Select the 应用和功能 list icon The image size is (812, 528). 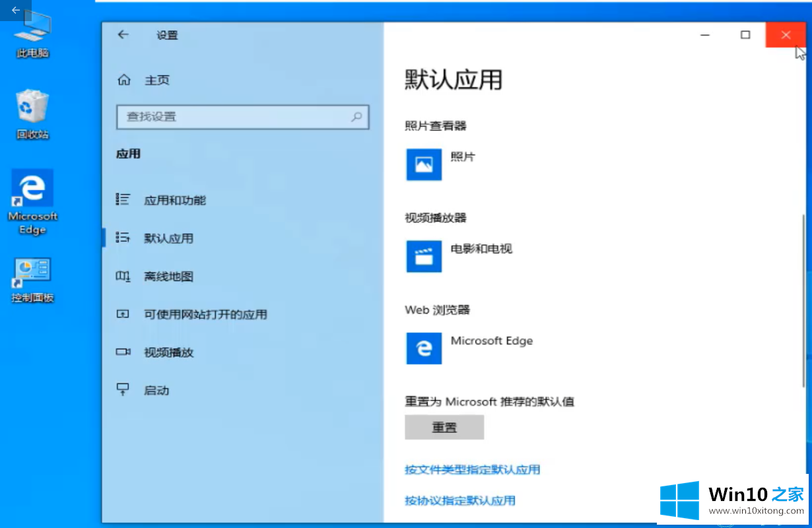[123, 199]
